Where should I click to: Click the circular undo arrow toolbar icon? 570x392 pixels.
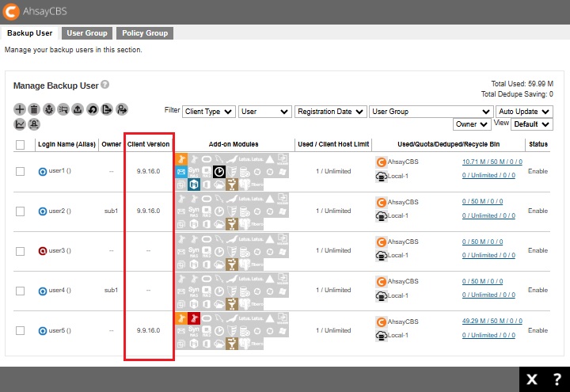93,109
